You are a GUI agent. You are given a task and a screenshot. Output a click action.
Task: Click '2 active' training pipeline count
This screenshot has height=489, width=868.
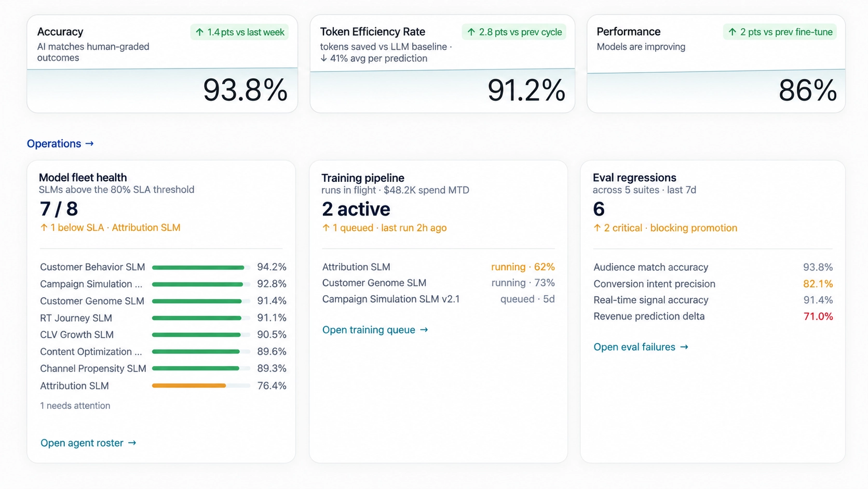356,209
